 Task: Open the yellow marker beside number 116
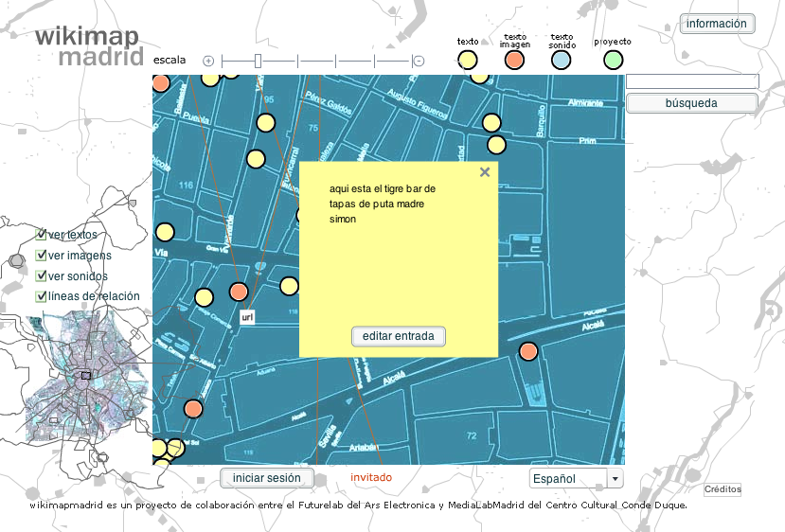coord(256,159)
